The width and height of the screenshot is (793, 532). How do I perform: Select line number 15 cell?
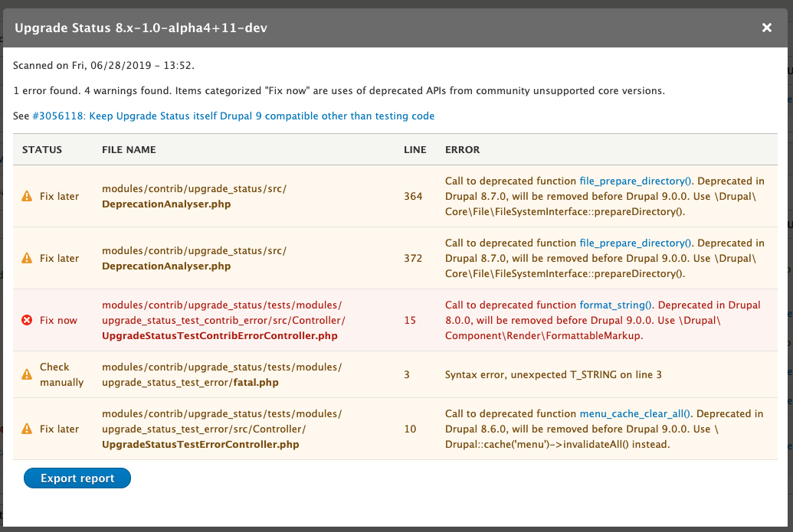pyautogui.click(x=410, y=320)
